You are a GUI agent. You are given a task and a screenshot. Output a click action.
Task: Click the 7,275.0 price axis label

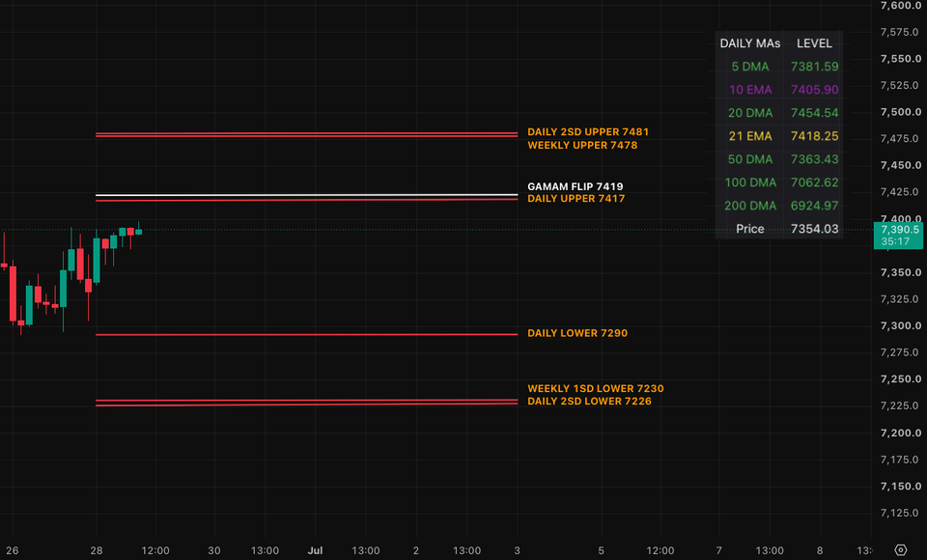pyautogui.click(x=899, y=352)
